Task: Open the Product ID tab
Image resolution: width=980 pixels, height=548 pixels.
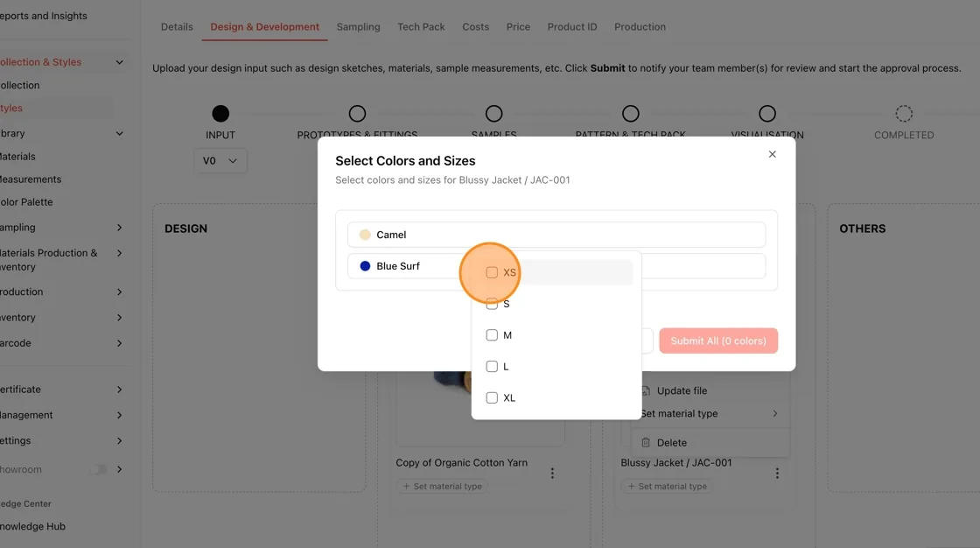Action: click(x=572, y=27)
